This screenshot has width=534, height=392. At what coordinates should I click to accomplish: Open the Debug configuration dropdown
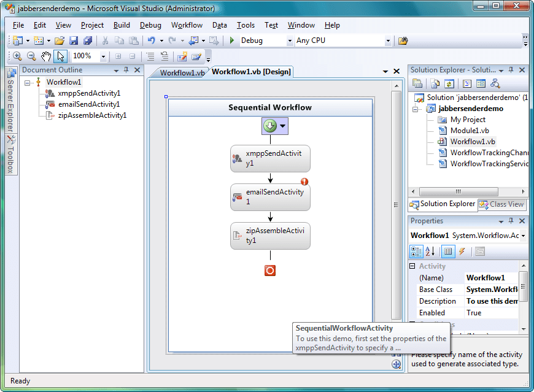pos(290,41)
